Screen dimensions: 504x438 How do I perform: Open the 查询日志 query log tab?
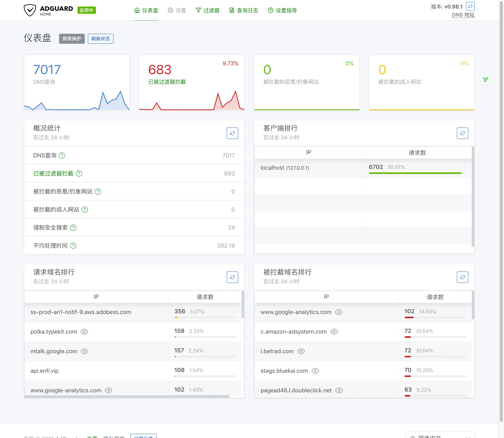point(244,10)
